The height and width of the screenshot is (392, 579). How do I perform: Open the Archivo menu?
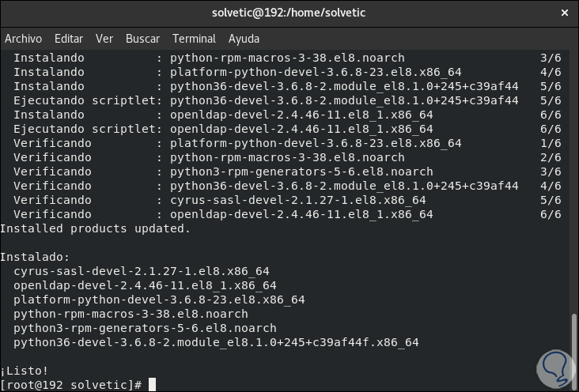[x=23, y=38]
